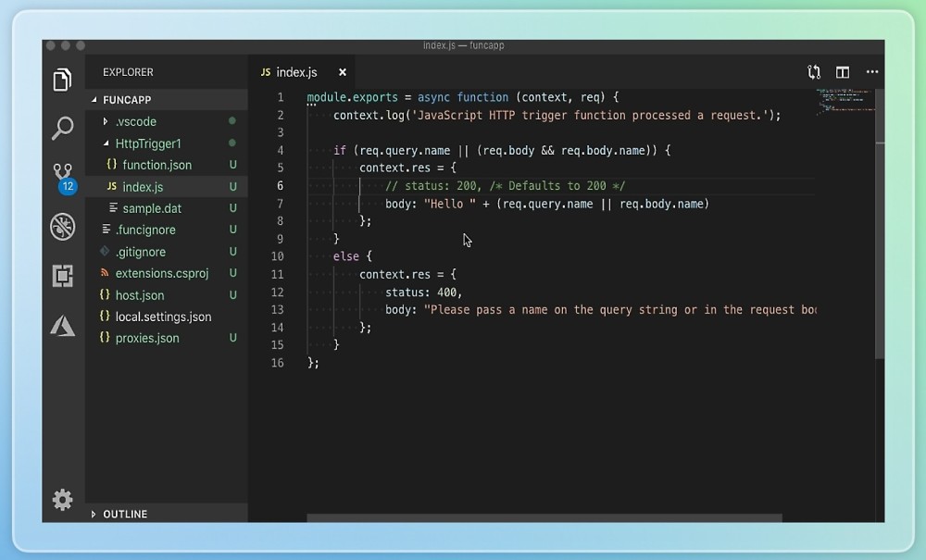Click the horizontal scrollbar in the editor
926x560 pixels.
(x=544, y=518)
